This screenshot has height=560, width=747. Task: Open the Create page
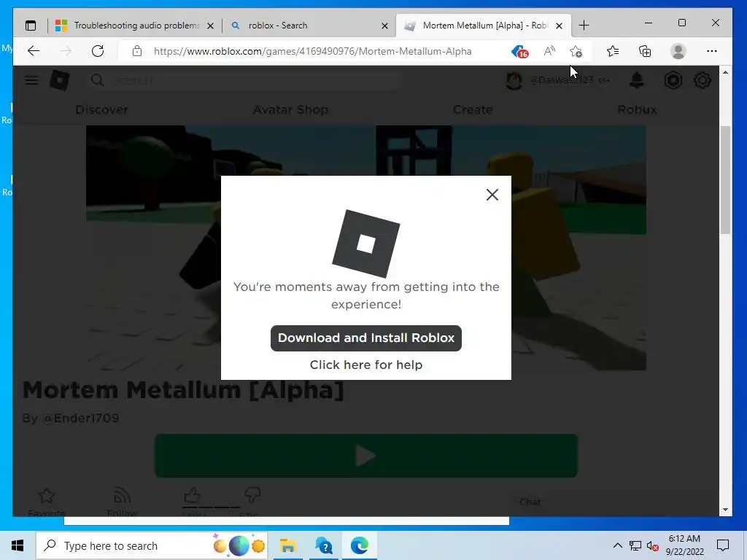click(x=473, y=109)
